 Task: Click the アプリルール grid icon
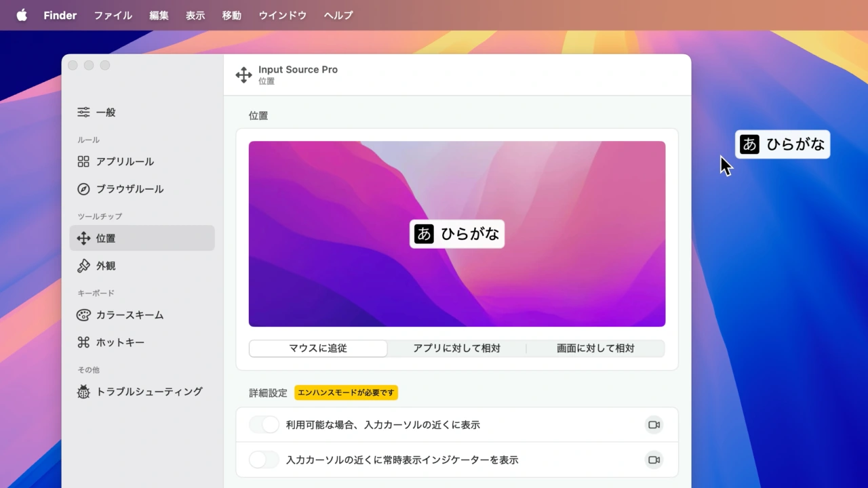pos(83,161)
